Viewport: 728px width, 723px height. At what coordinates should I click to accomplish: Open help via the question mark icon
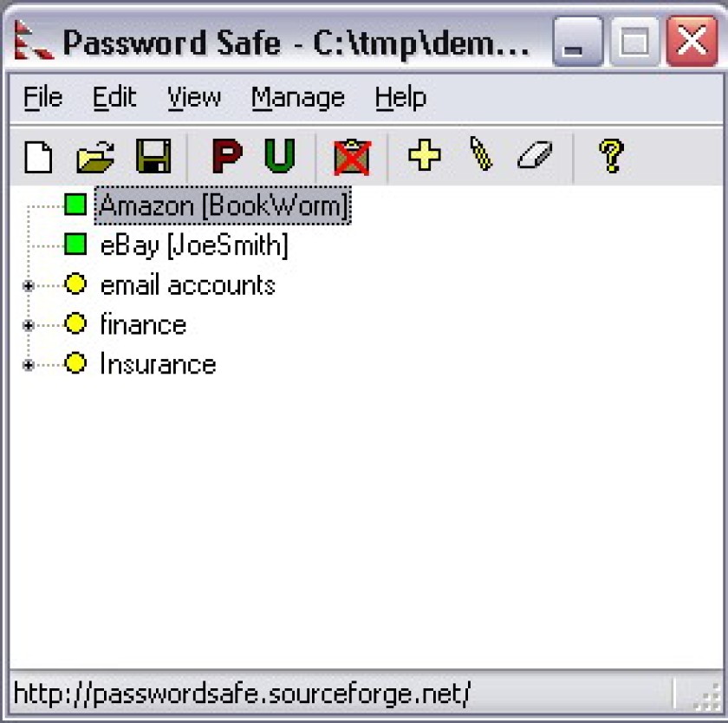[611, 157]
